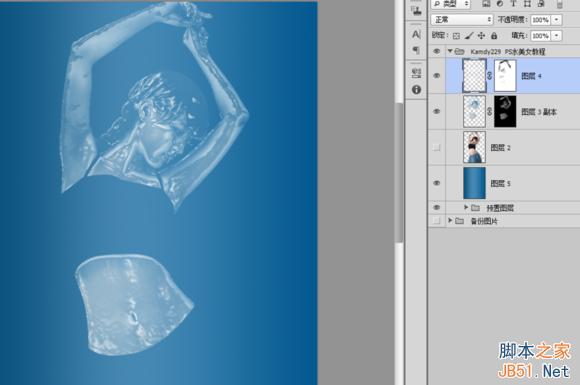This screenshot has height=385, width=580.
Task: Select the 待置图层 group name
Action: click(x=500, y=208)
